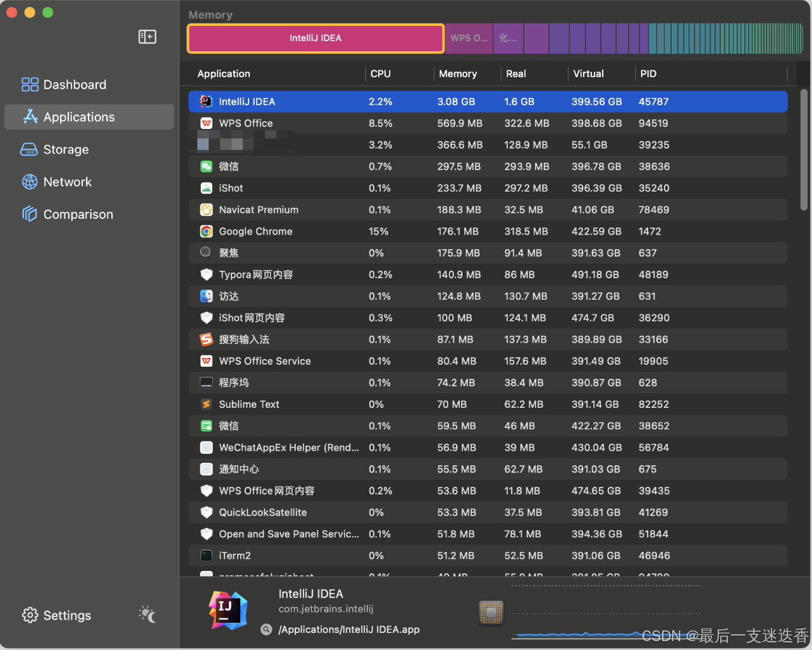Click the Settings gear icon

[x=30, y=615]
